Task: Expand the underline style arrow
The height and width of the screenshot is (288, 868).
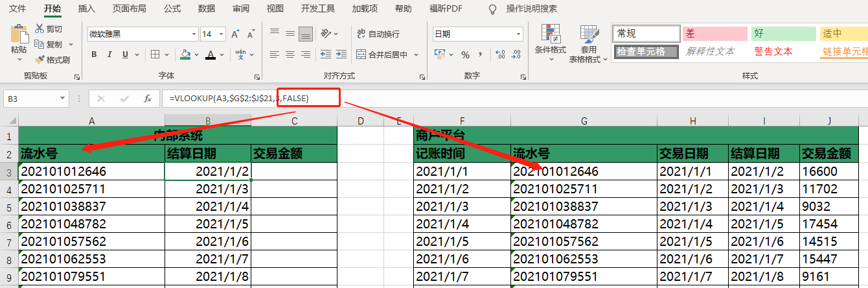Action: coord(137,54)
